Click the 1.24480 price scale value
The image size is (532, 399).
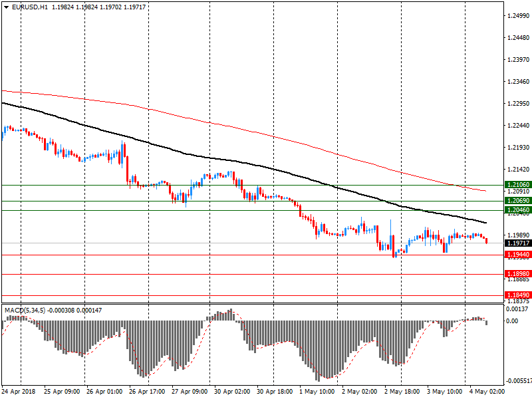pos(519,38)
